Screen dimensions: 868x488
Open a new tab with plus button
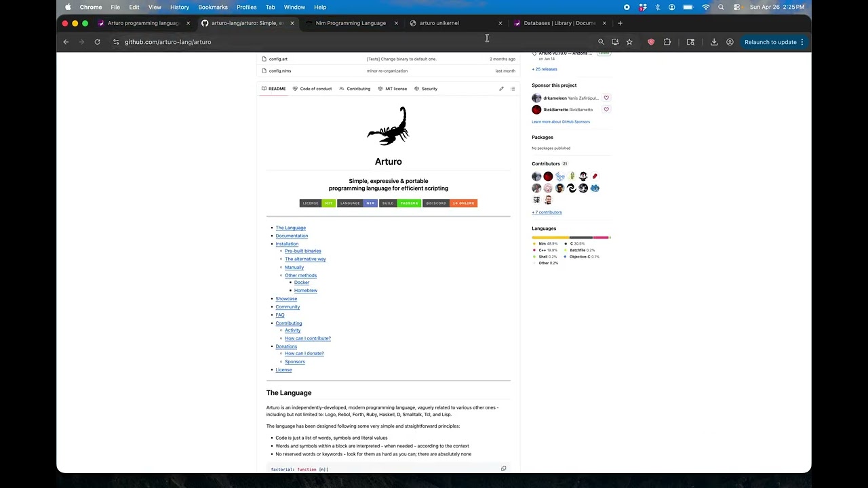coord(620,23)
